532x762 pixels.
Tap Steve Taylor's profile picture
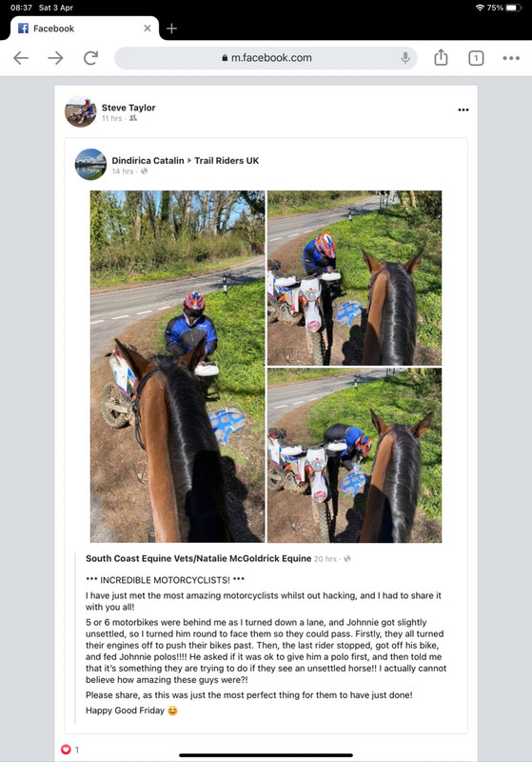pyautogui.click(x=81, y=111)
